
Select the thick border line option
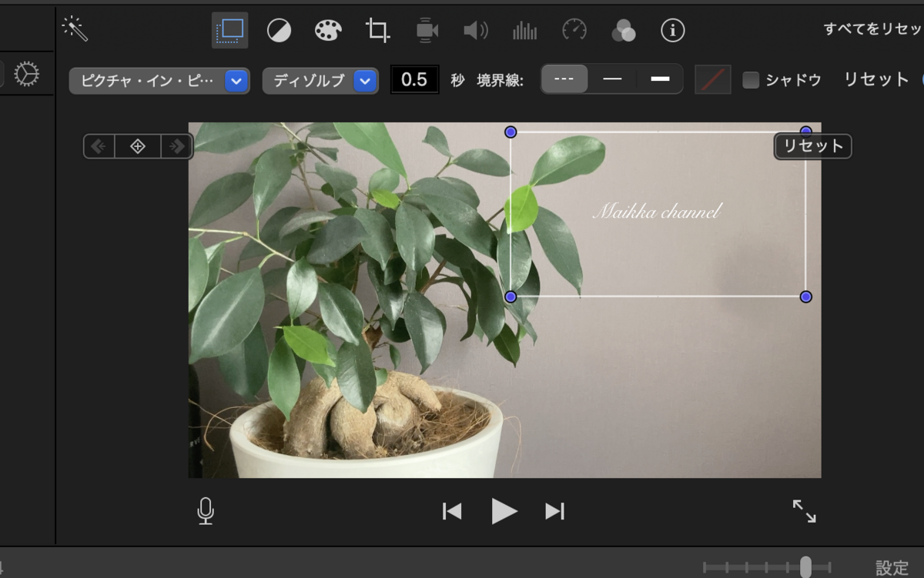coord(660,79)
